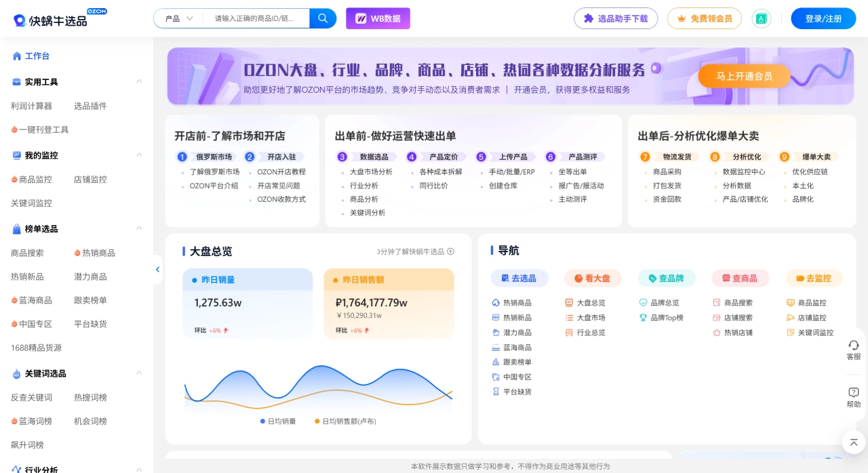Select the 去选品 navigation tab

519,279
